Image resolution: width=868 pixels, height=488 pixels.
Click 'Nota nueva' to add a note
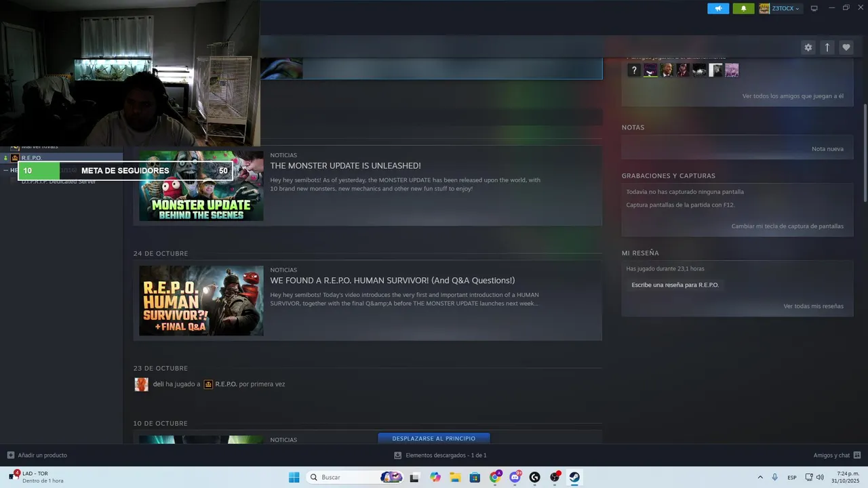[x=827, y=149]
